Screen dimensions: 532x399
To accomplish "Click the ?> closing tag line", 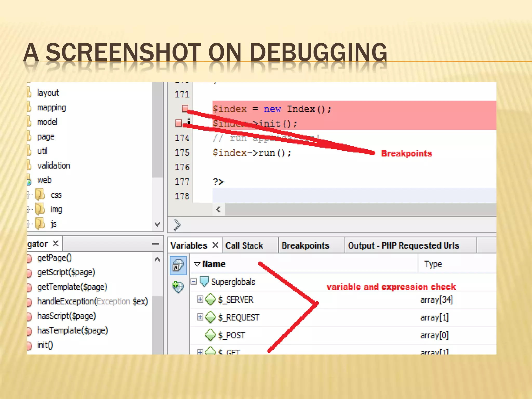I will coord(218,182).
